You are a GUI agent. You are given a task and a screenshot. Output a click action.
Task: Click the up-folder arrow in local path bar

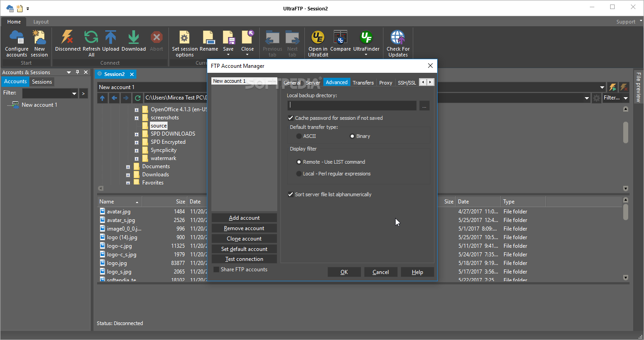coord(103,98)
